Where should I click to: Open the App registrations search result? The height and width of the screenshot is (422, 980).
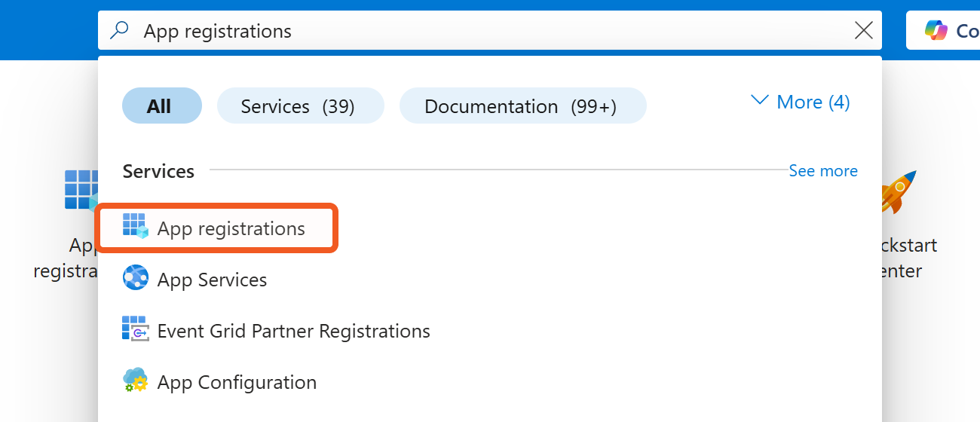(x=231, y=228)
